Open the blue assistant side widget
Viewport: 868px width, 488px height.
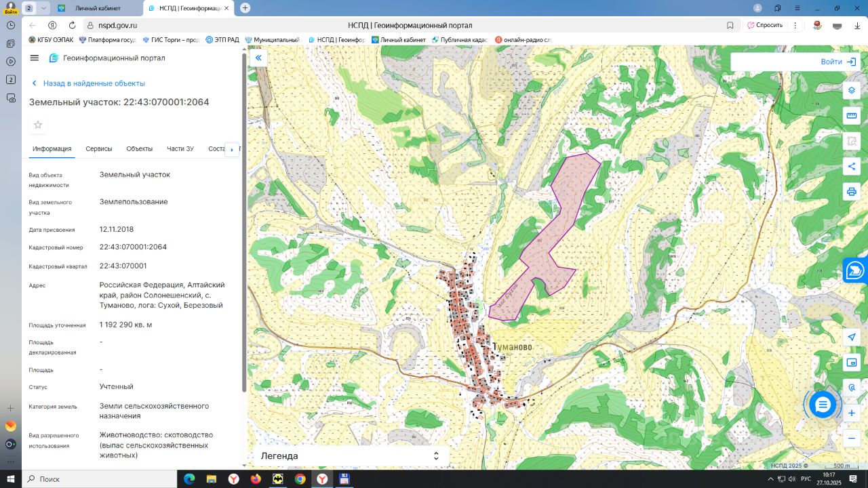tap(856, 270)
